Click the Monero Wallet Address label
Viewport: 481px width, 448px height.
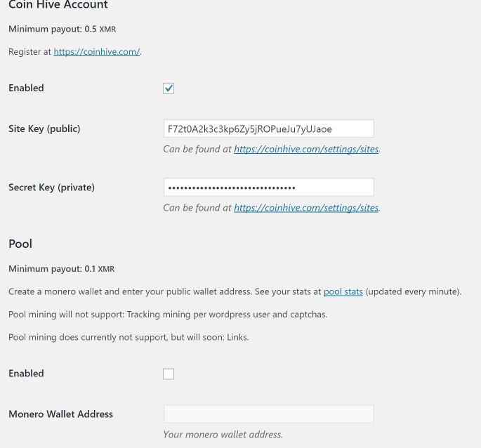[60, 414]
